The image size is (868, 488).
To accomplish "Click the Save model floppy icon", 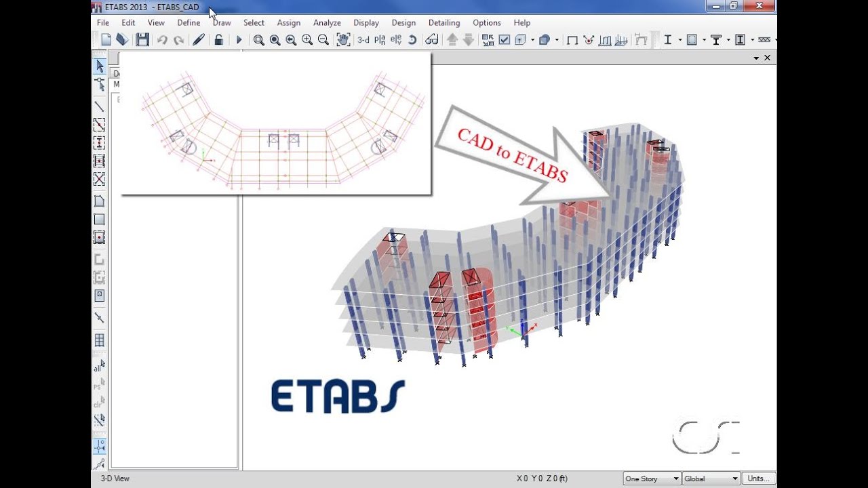I will point(142,40).
